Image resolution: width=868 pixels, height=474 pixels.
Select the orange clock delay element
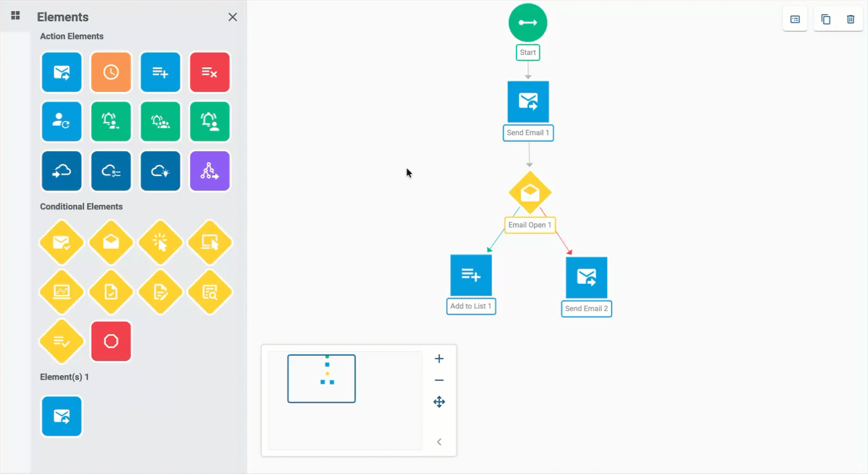111,72
